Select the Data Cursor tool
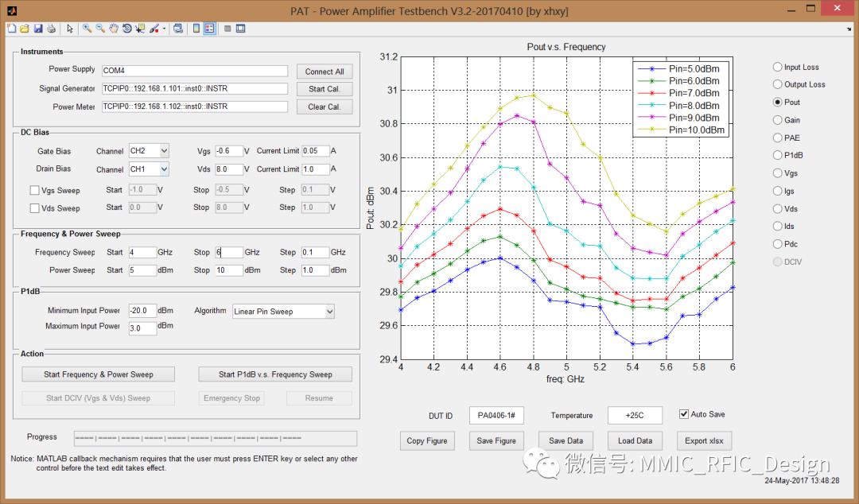This screenshot has height=504, width=859. click(140, 29)
